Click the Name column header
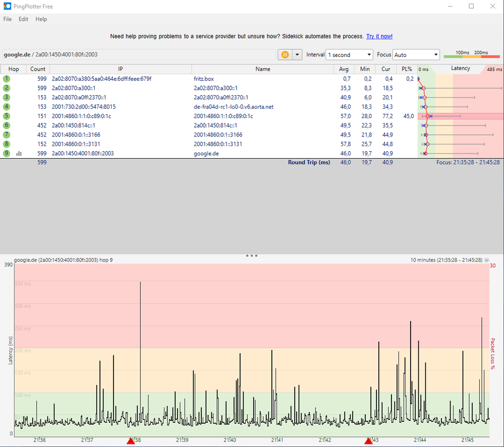Image resolution: width=504 pixels, height=447 pixels. coord(263,69)
